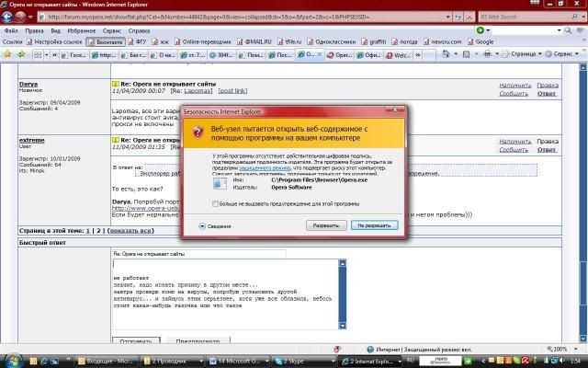Open the Сервис command bar dropdown
This screenshot has height=368, width=588.
point(563,54)
